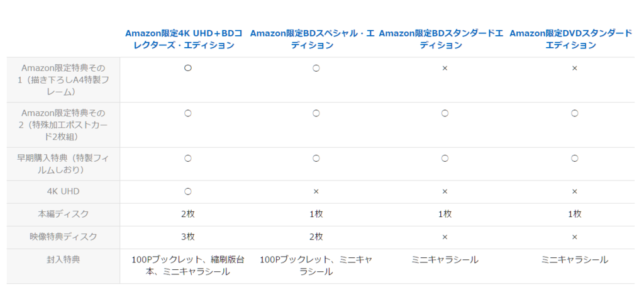Follow the Amazon限定BDスタンダードエディション header link
Screen dimensions: 644x302
coord(441,39)
